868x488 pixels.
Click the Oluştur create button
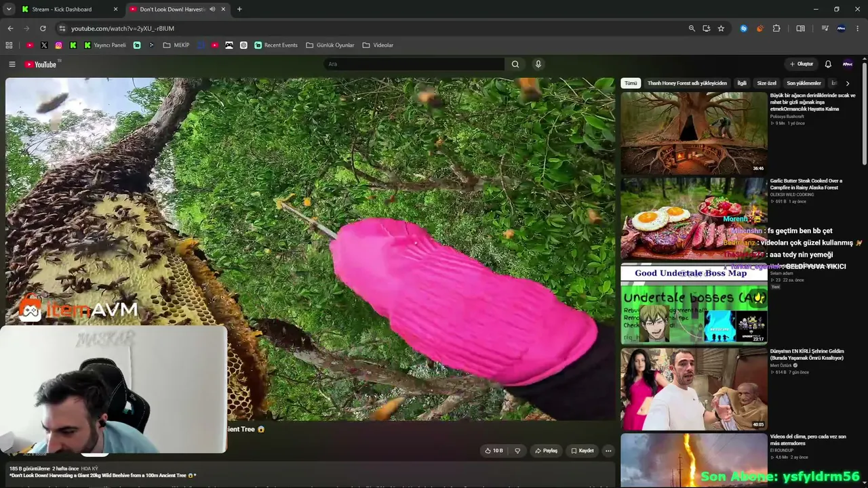[x=801, y=64]
